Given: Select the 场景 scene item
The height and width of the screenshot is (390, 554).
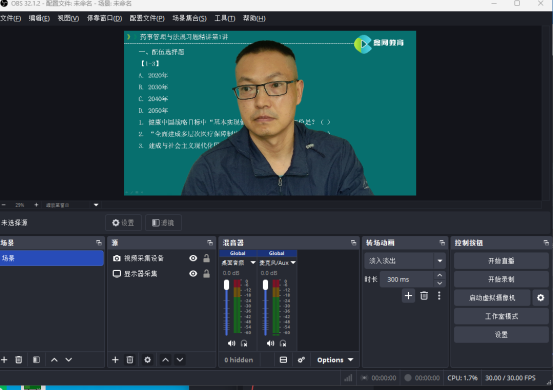Looking at the screenshot, I should pos(52,258).
